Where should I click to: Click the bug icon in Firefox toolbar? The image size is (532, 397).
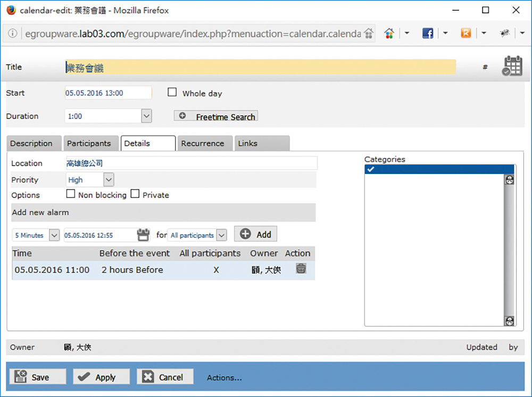click(x=504, y=33)
